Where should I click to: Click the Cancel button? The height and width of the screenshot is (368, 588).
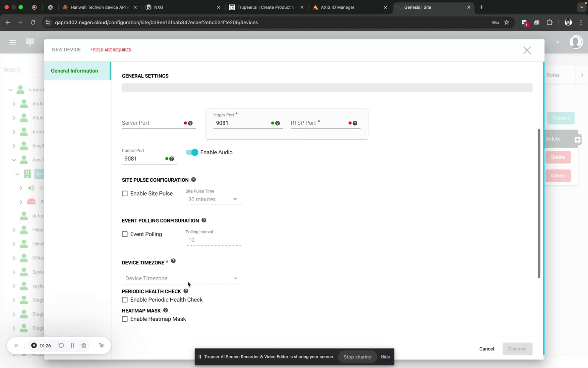(486, 349)
